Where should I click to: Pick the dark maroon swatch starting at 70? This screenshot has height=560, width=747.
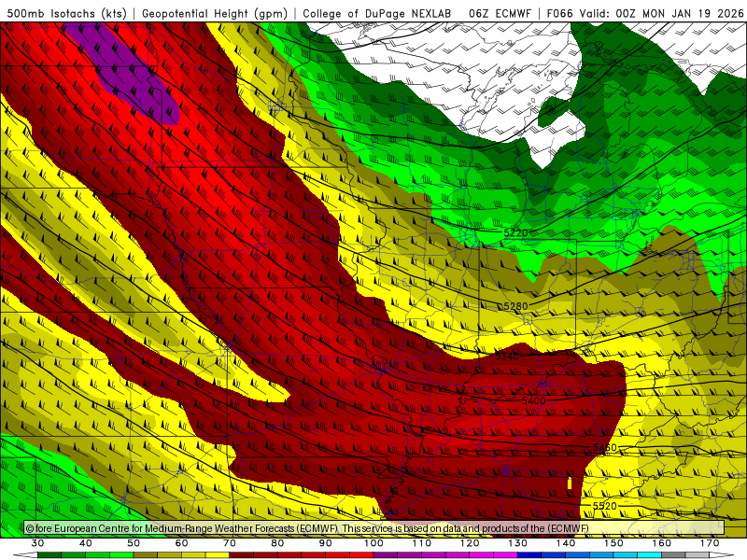tap(242, 555)
